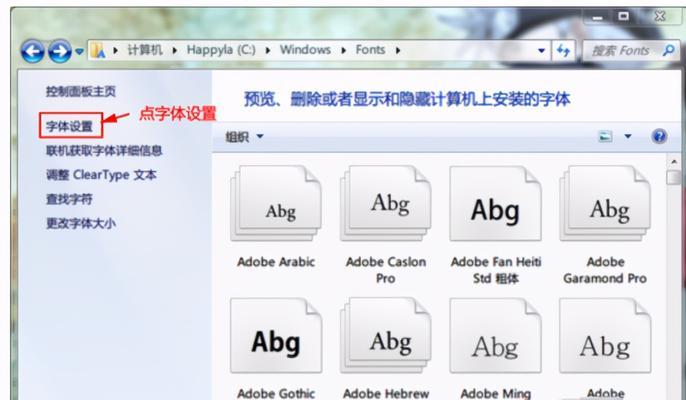Image resolution: width=686 pixels, height=400 pixels.
Task: Click the Adobe Garamond Pro label text
Action: pos(606,270)
